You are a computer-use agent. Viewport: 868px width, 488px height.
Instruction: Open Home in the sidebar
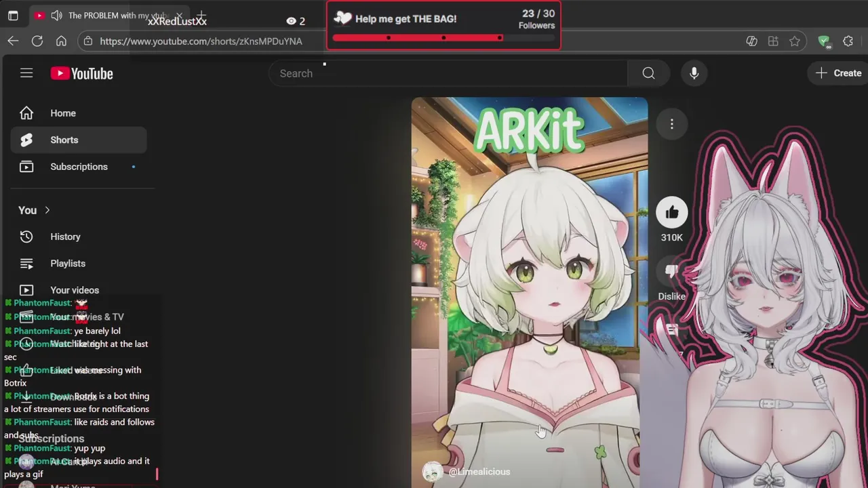[79, 113]
